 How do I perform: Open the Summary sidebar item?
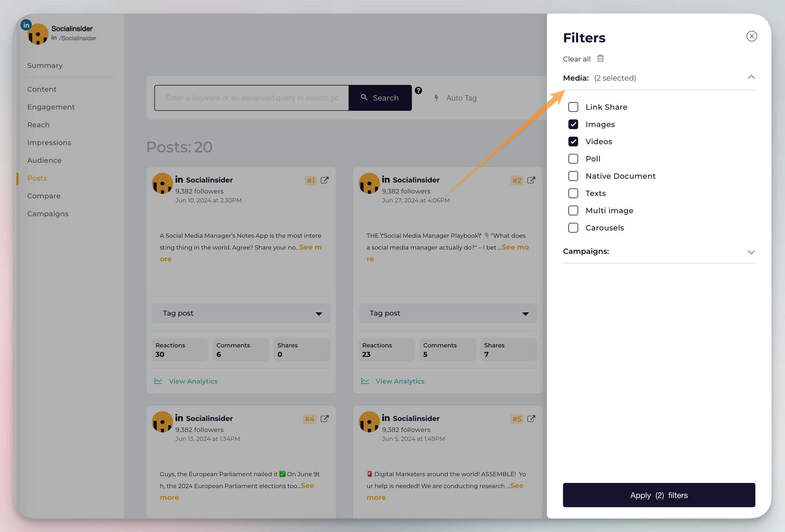(45, 66)
